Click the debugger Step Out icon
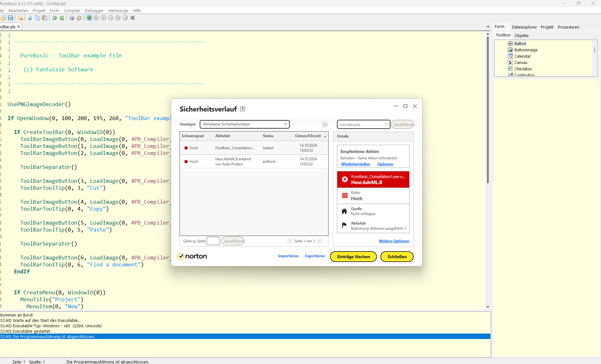601x364 pixels. 125,18
